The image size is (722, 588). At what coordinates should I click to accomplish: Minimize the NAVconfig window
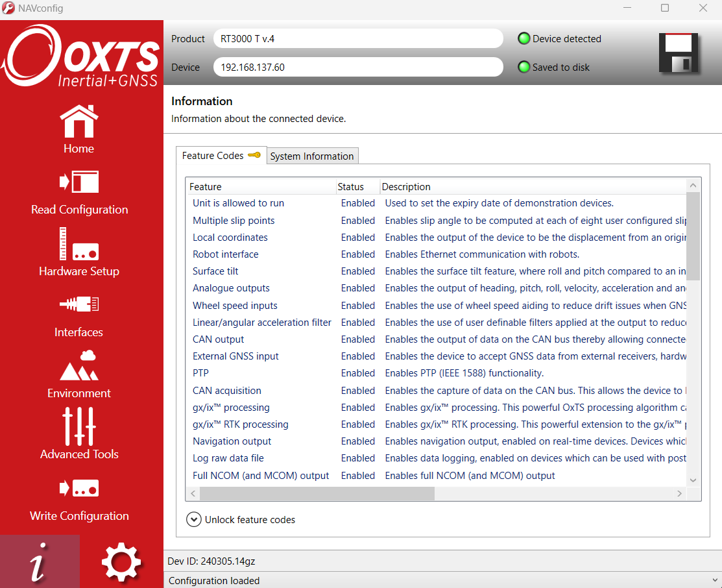[627, 8]
